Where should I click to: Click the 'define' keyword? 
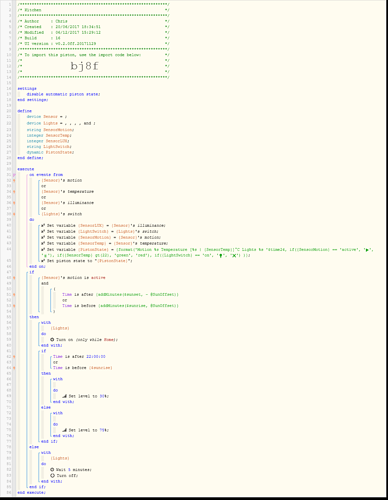[x=24, y=111]
